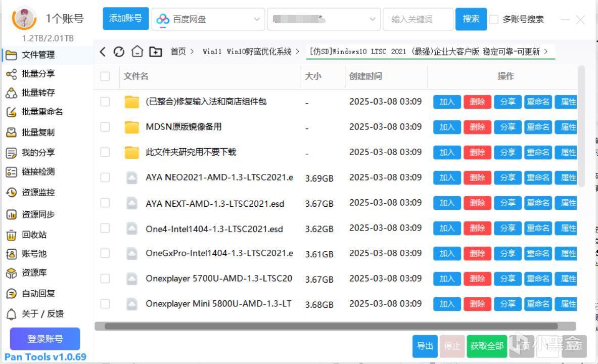Click the 关于 / 反馈 bell icon
Viewport: 598px width, 364px height.
pyautogui.click(x=12, y=314)
